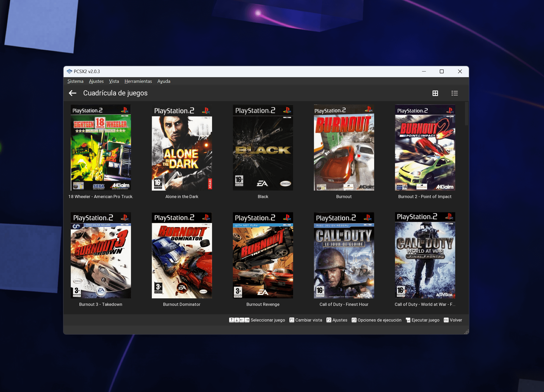Screen dimensions: 544x392
Task: Maximize the PCSX2 window
Action: pos(442,71)
